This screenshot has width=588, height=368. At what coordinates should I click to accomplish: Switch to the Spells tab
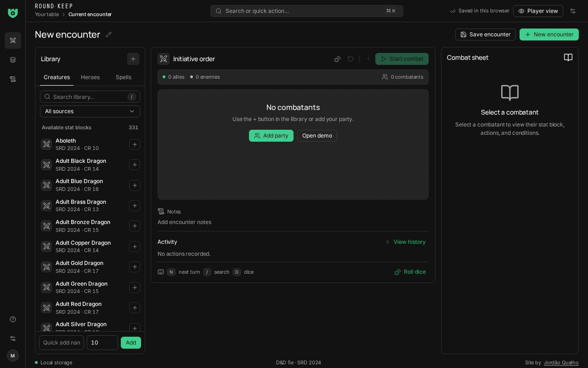pyautogui.click(x=124, y=77)
